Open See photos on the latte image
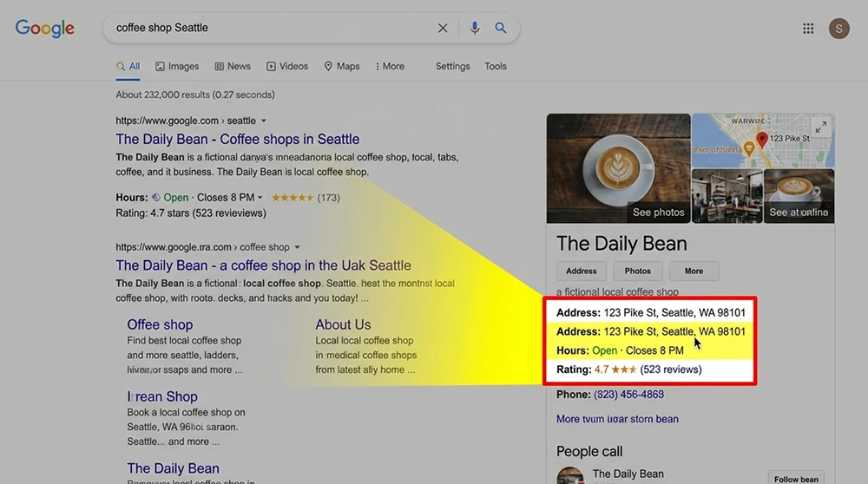This screenshot has height=484, width=868. tap(618, 169)
